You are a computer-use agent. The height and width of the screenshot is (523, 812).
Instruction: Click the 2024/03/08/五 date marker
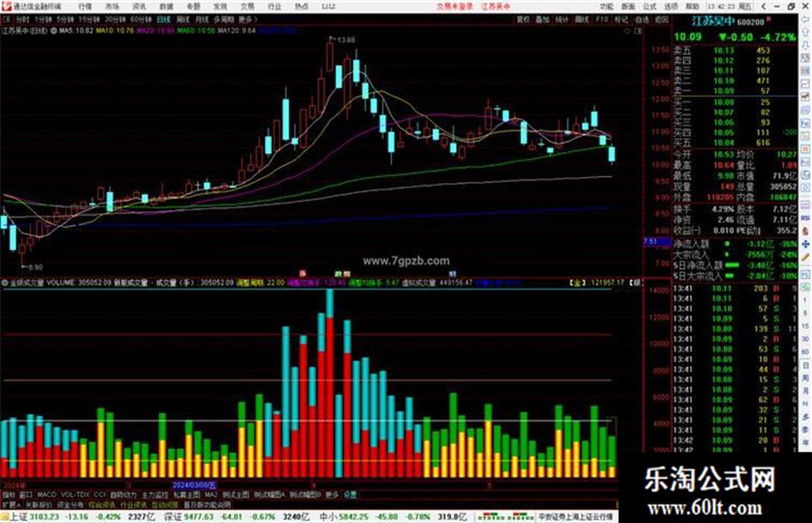click(x=194, y=486)
